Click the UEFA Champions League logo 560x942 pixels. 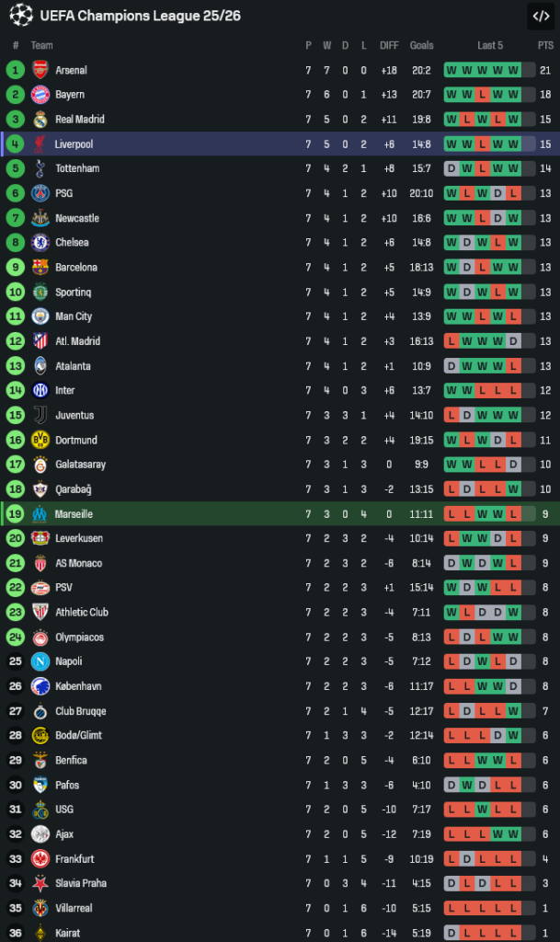(x=20, y=16)
